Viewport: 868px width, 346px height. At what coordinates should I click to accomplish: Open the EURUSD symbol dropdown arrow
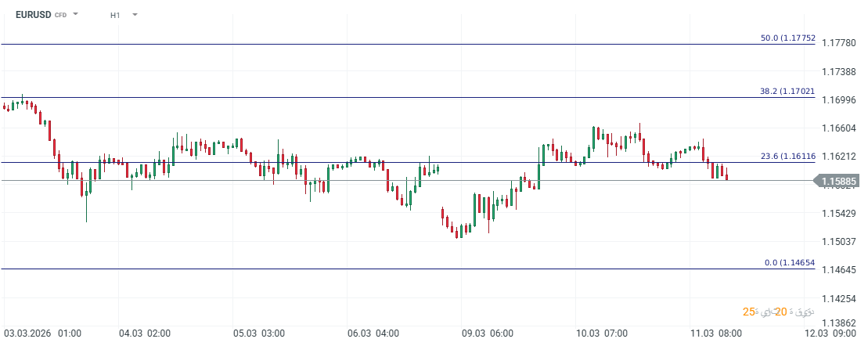tap(76, 14)
